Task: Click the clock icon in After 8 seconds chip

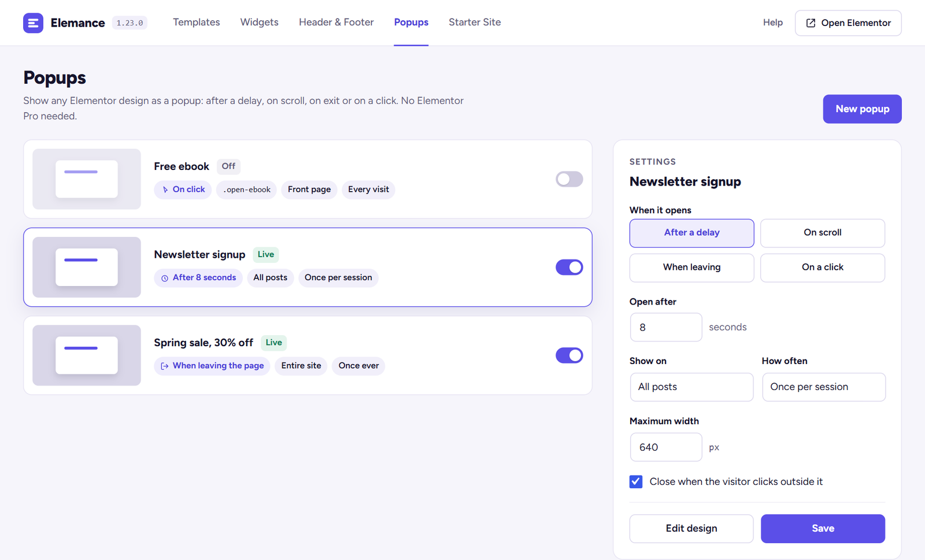Action: click(x=165, y=278)
